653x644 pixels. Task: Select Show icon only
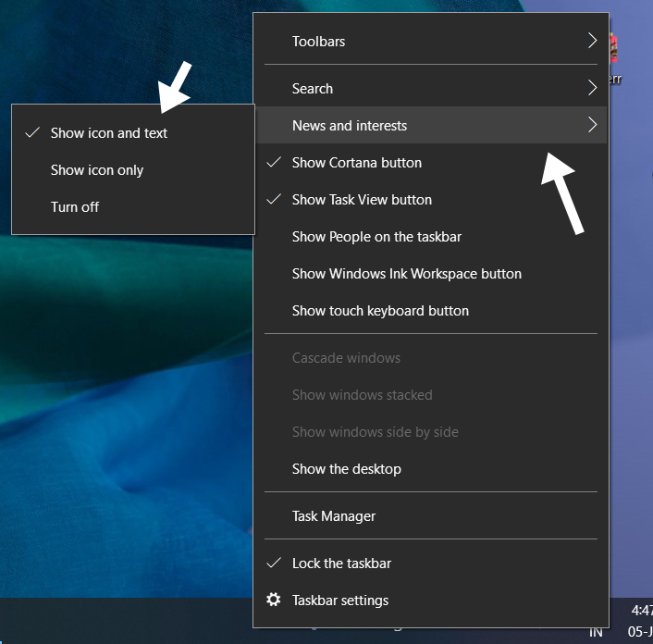[133, 170]
